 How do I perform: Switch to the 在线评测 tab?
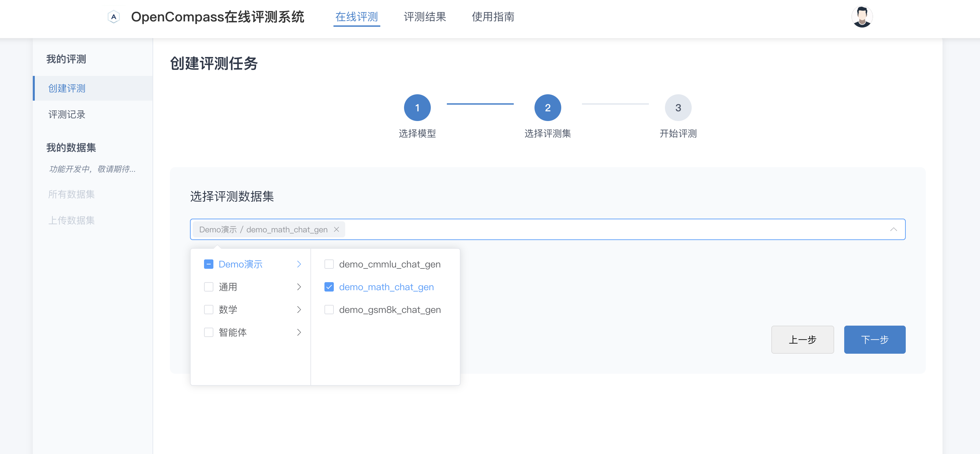pyautogui.click(x=357, y=17)
